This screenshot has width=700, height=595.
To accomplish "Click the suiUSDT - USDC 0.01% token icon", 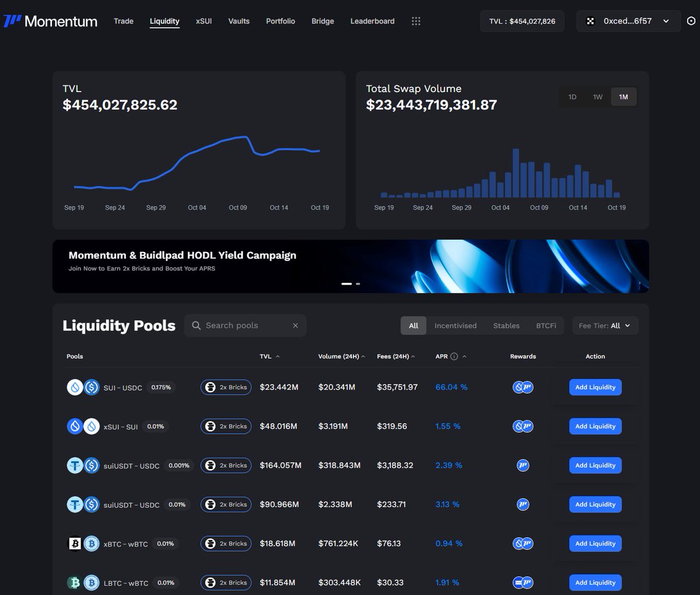I will (83, 505).
